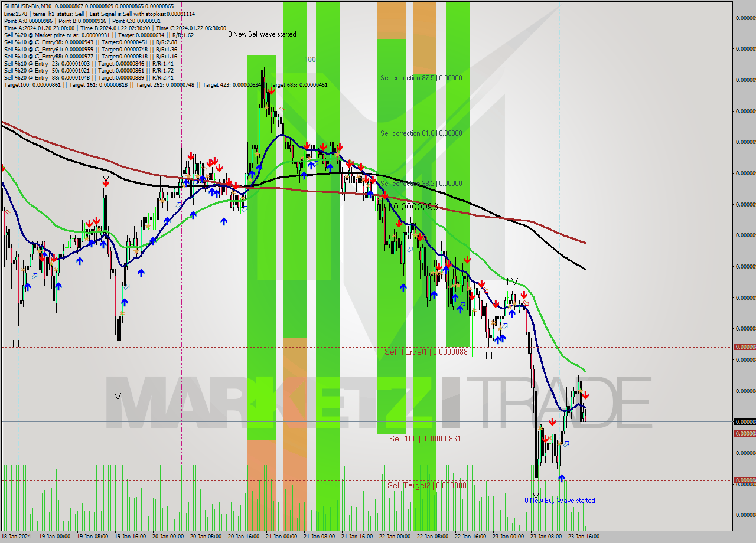Viewport: 756px width, 543px height.
Task: Click the 'Sell %10 @ C_Entry38' line
Action: 90,42
